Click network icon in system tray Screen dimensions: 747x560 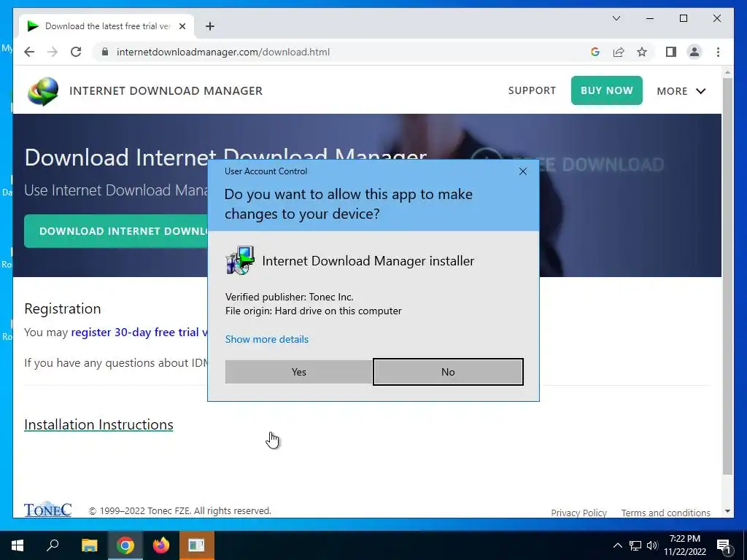pos(635,545)
